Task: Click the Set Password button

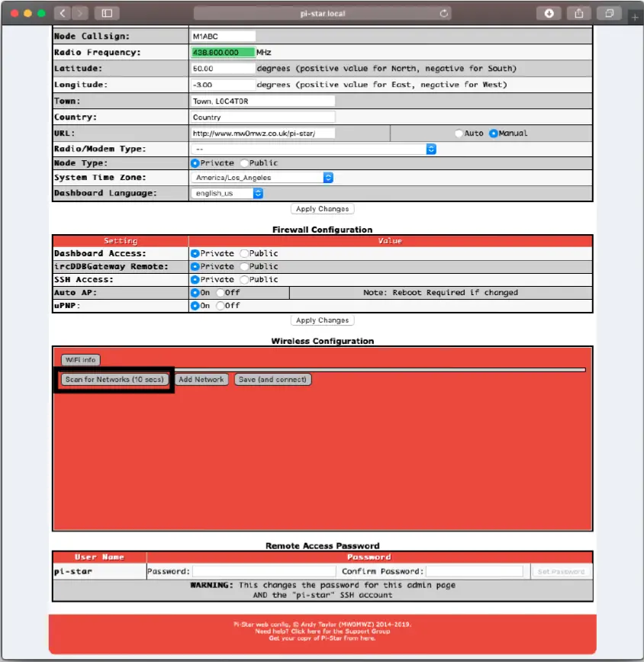Action: click(561, 572)
